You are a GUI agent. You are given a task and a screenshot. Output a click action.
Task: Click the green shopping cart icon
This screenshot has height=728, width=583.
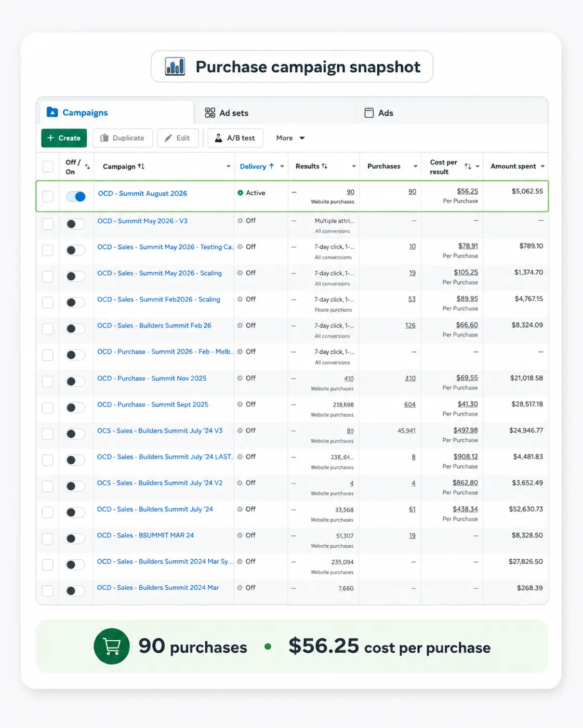(x=112, y=646)
